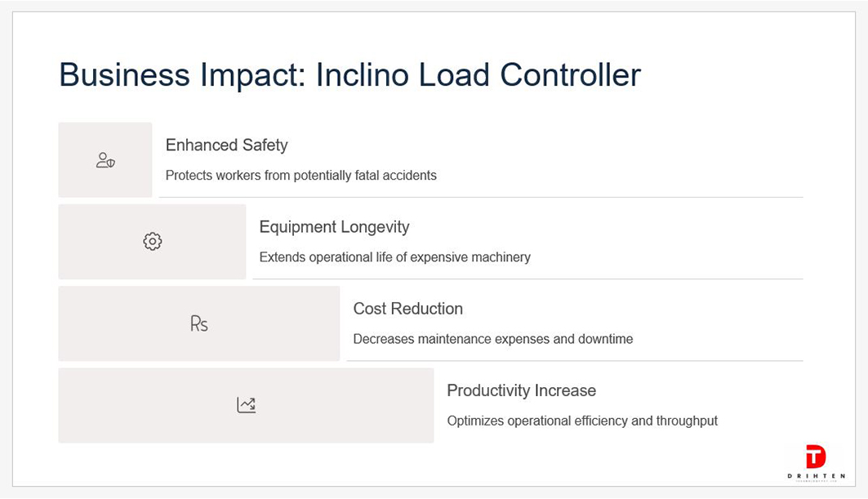Image resolution: width=868 pixels, height=499 pixels.
Task: Select the gray box behind safety icon
Action: (105, 160)
